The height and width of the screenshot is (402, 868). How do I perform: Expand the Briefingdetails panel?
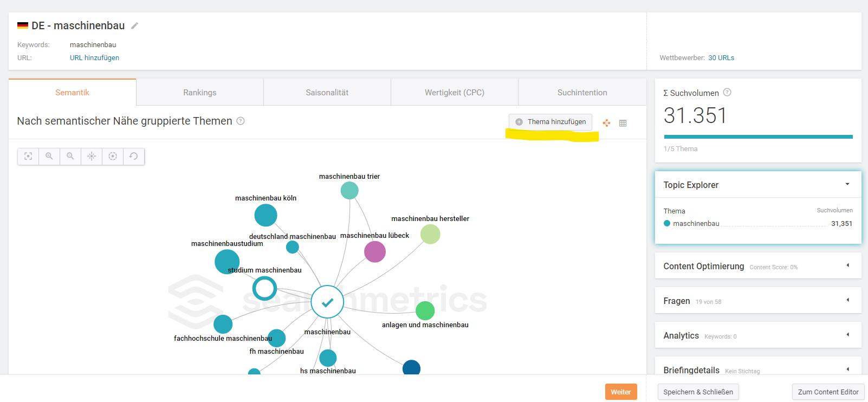tap(848, 369)
